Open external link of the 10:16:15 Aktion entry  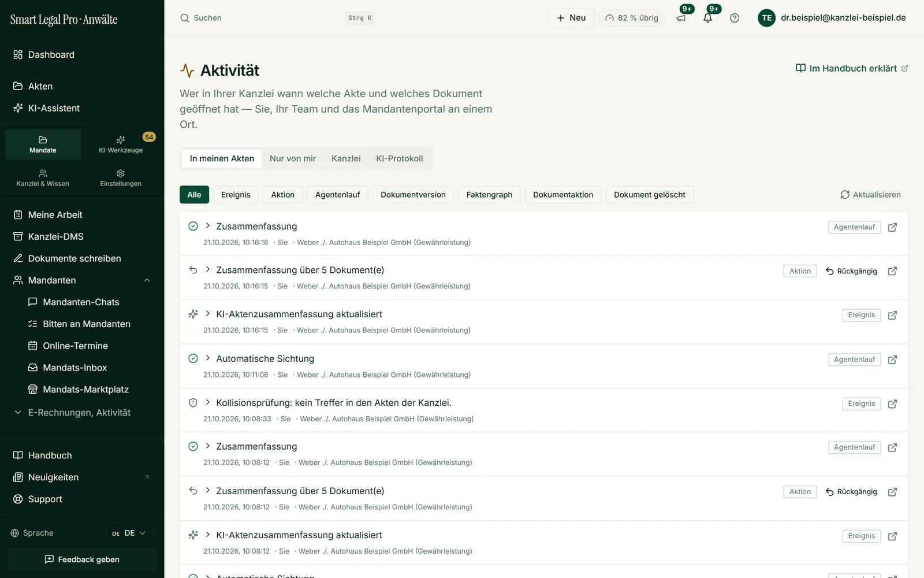(x=892, y=271)
